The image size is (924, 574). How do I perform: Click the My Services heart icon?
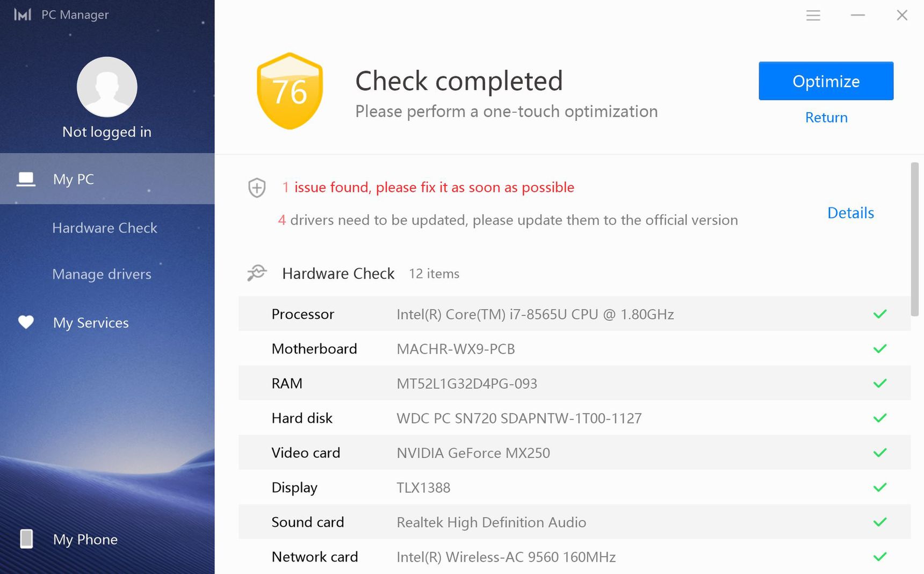pyautogui.click(x=26, y=322)
